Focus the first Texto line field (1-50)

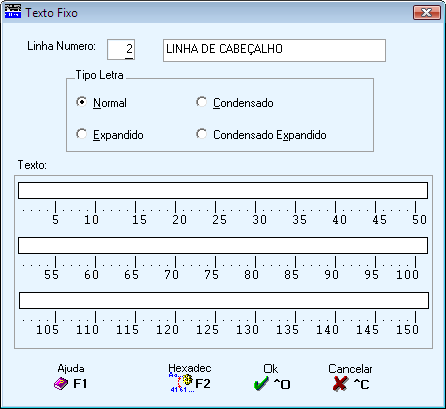223,190
